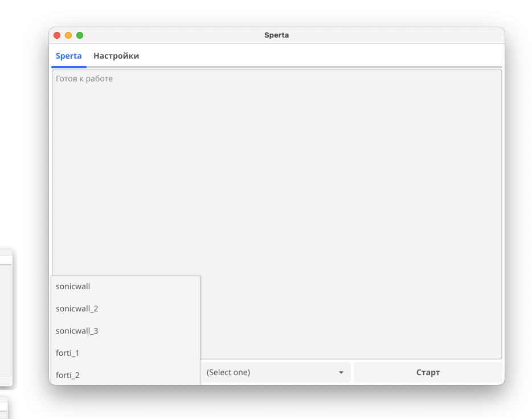Pick sonicwall_3 in the list
Image resolution: width=532 pixels, height=419 pixels.
point(125,331)
